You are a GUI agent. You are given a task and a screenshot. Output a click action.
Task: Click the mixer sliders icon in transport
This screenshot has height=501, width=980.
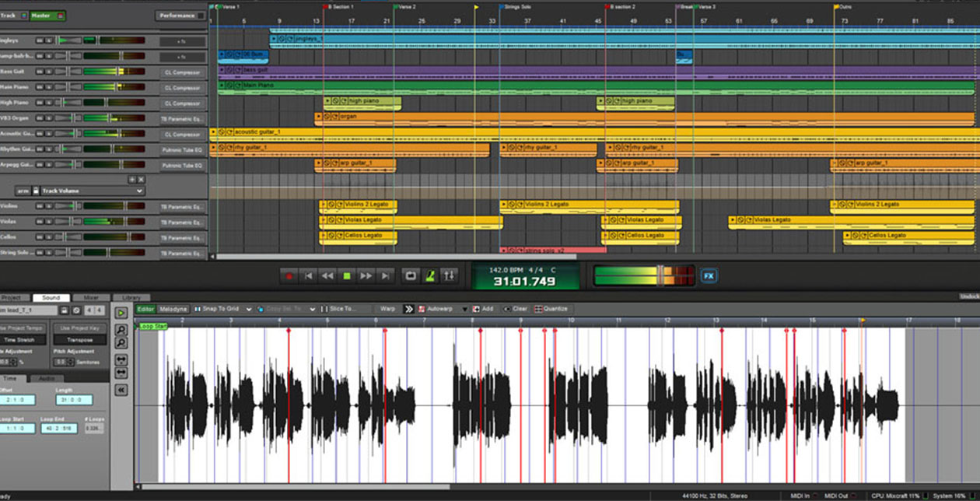click(x=449, y=275)
